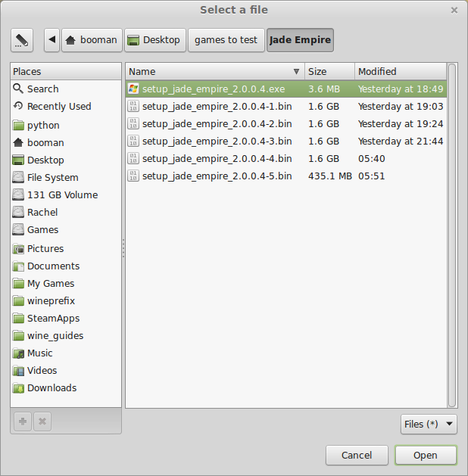Click the Cancel button

[357, 455]
